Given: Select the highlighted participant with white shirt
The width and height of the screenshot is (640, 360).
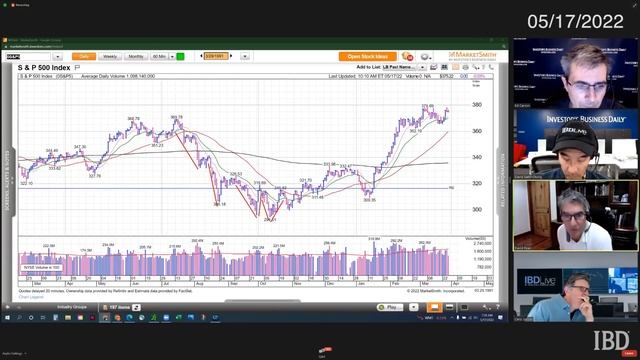Looking at the screenshot, I should pos(575,216).
